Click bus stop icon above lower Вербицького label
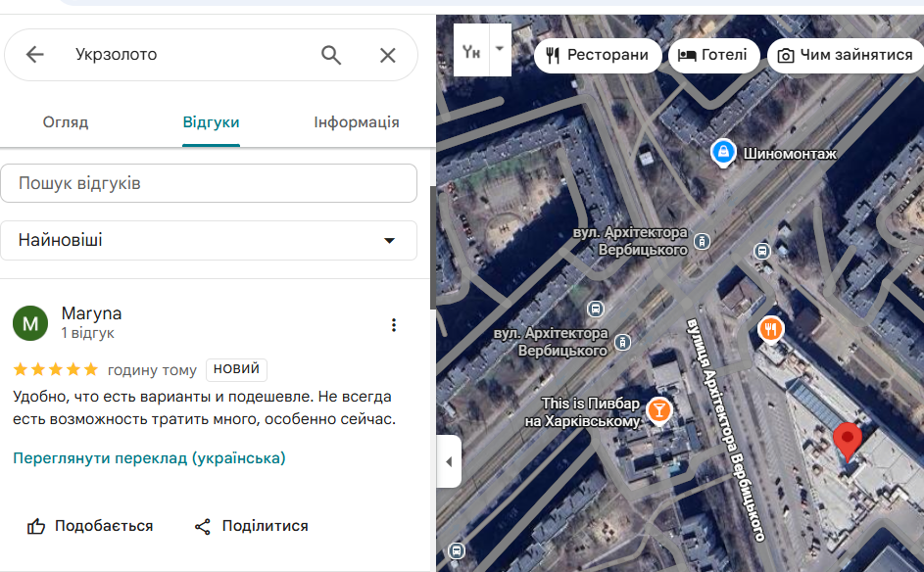924x572 pixels. [596, 309]
